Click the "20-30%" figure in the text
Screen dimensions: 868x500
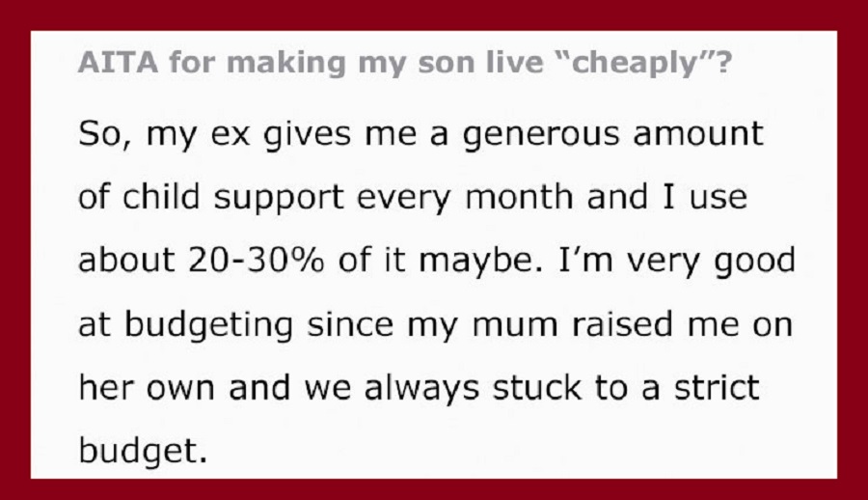tap(256, 260)
